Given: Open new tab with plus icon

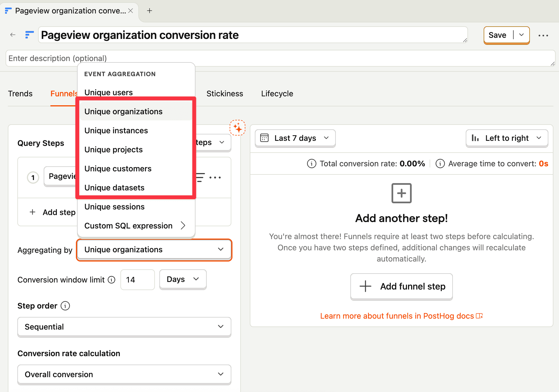Looking at the screenshot, I should tap(150, 11).
